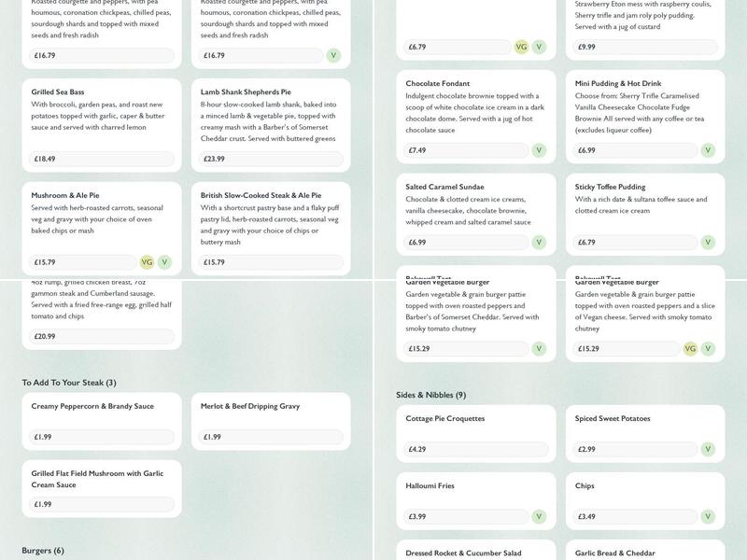Open the Lamb Shank Shepherds Pie title
Screen dimensions: 747x560
[x=246, y=92]
